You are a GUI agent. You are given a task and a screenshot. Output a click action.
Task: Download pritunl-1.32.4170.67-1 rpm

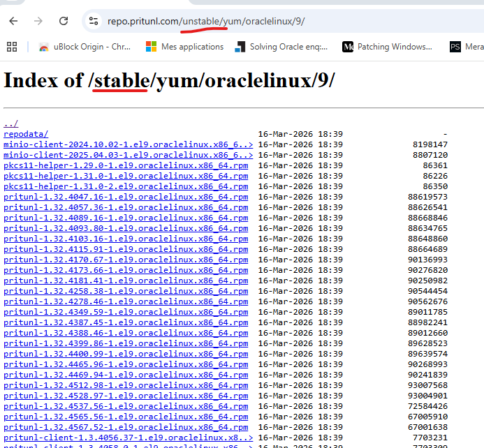(x=126, y=260)
